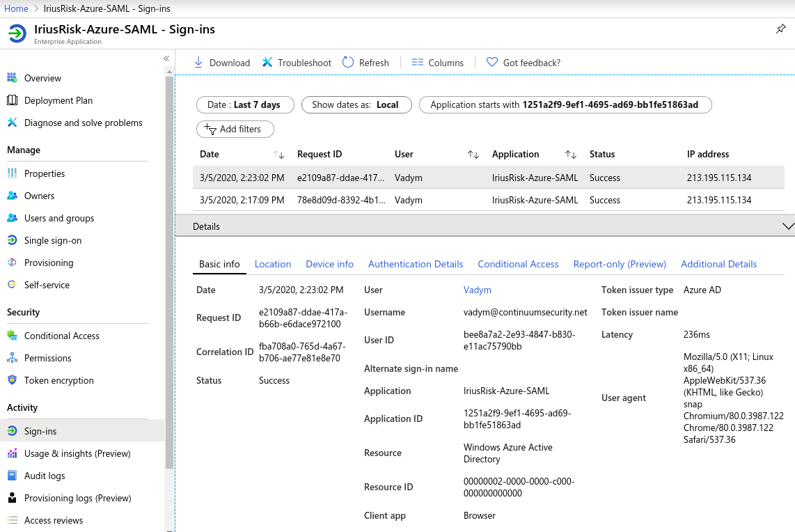Viewport: 795px width, 532px height.
Task: Sort the table by Application column
Action: (x=570, y=155)
